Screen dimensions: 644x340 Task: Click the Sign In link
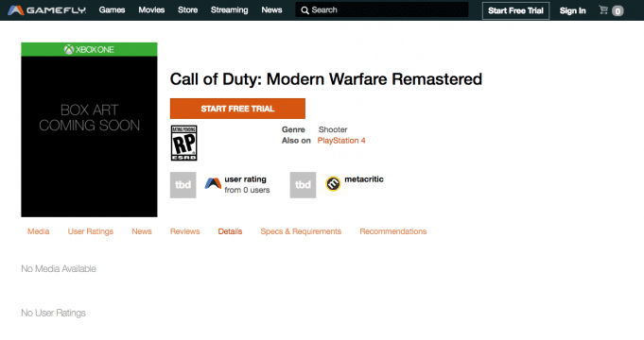(x=572, y=10)
